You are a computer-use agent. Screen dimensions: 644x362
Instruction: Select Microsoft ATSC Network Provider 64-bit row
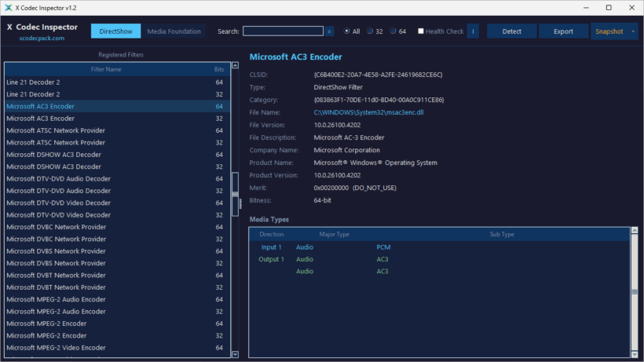point(118,130)
